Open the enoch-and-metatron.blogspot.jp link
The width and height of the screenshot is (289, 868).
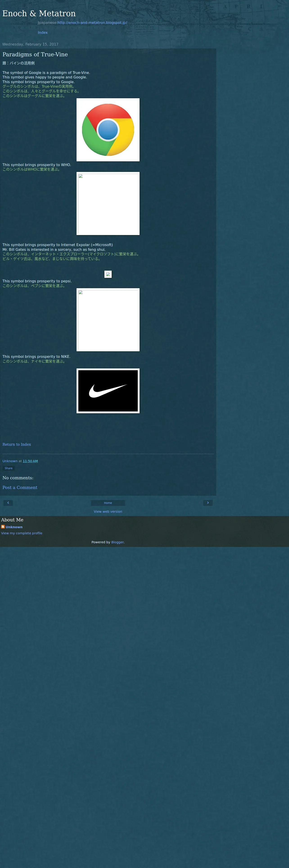(92, 23)
